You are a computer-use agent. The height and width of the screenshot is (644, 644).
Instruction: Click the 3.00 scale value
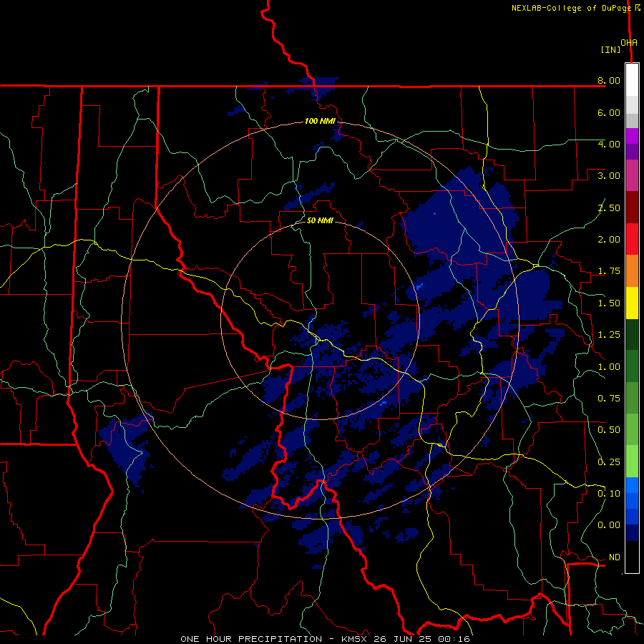609,176
